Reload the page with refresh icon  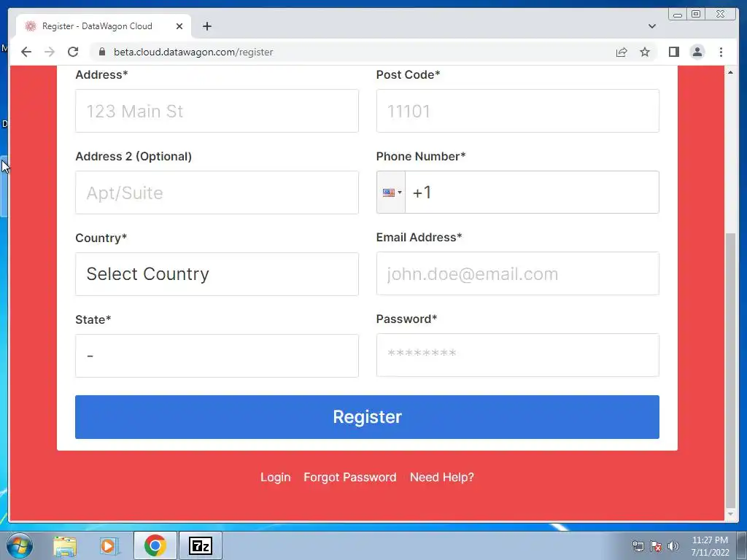pos(73,52)
